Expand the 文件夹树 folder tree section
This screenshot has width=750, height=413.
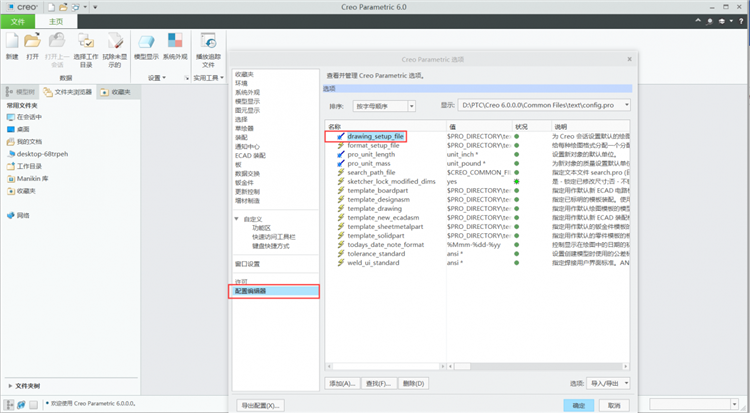[10, 386]
